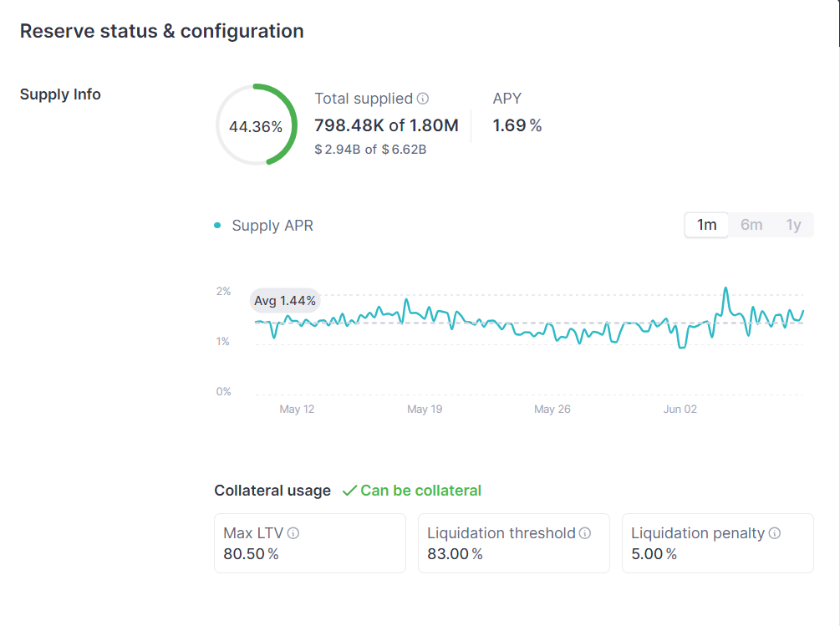
Task: Click the 1.69% APY value
Action: (517, 125)
